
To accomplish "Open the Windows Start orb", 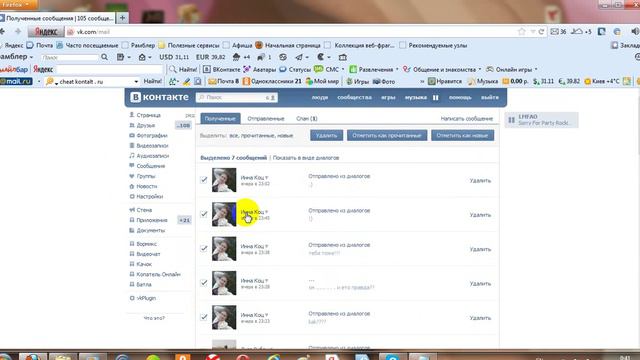I will pos(5,356).
